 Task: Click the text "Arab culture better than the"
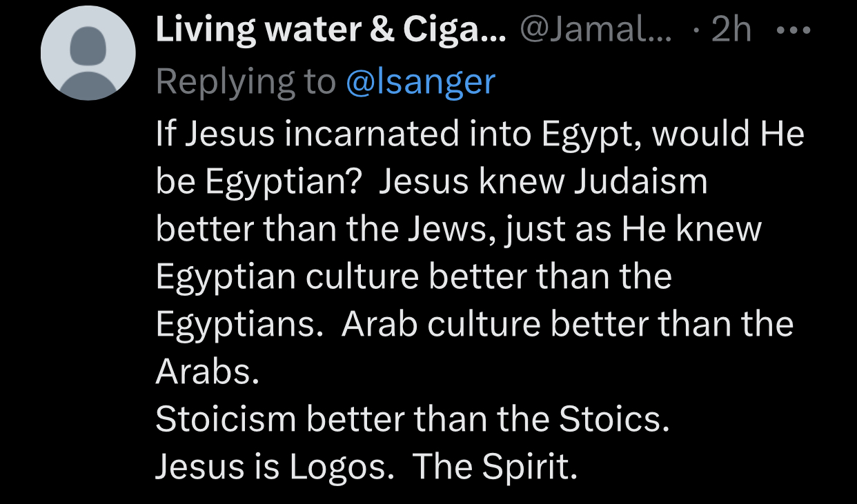click(x=567, y=324)
